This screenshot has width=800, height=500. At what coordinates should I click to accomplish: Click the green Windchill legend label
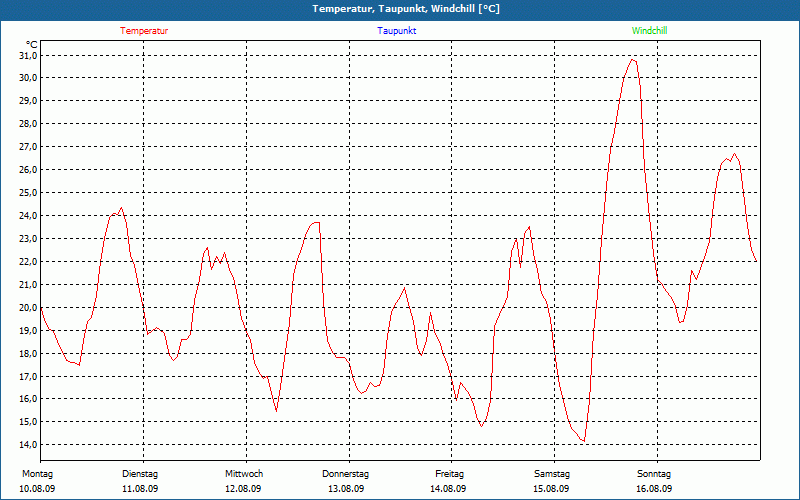(x=649, y=31)
